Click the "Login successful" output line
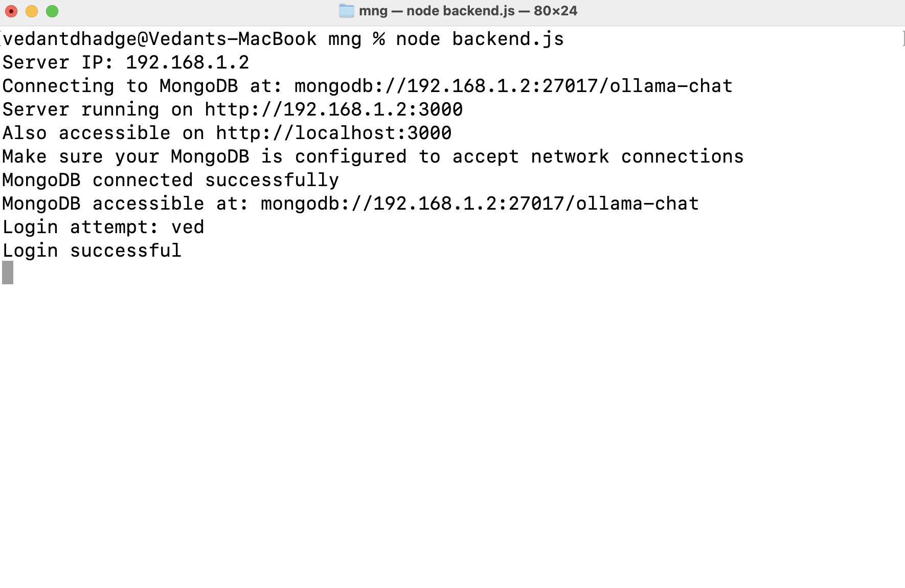The image size is (905, 588). pos(92,251)
